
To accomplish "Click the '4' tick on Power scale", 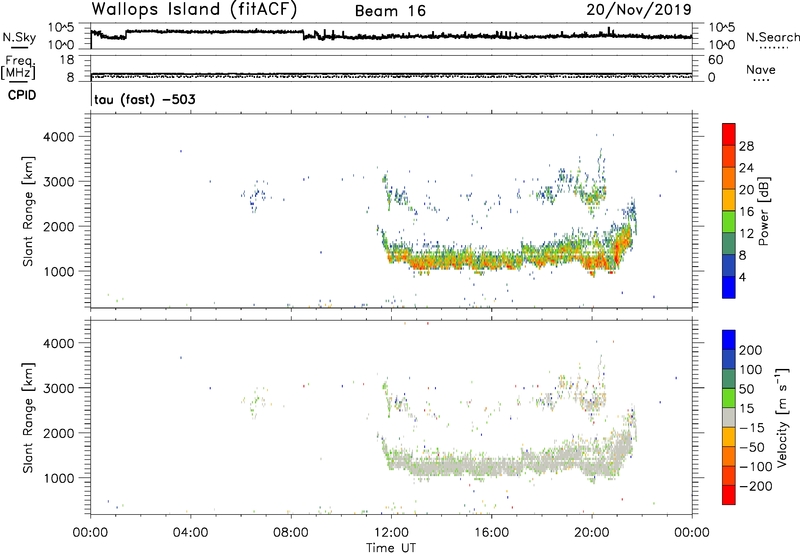I will pos(742,277).
